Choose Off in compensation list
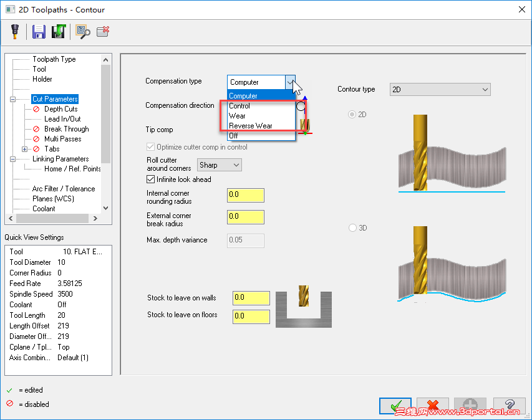532x420 pixels. pyautogui.click(x=261, y=136)
